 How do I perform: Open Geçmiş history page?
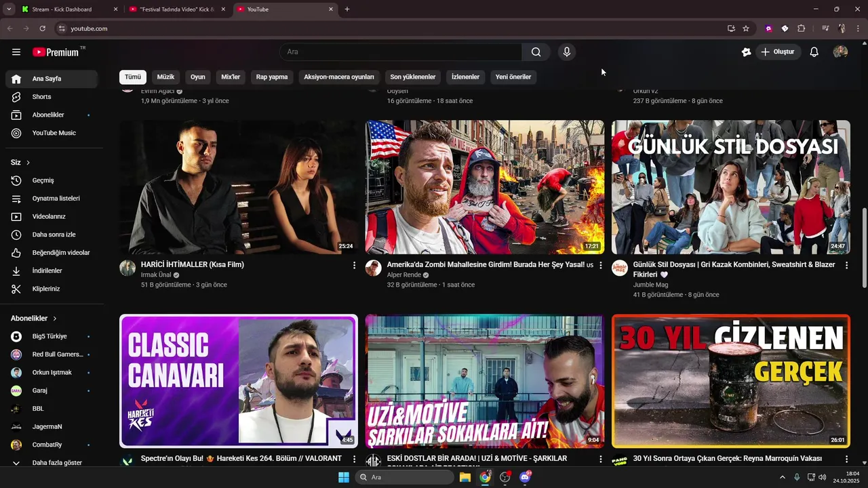click(x=52, y=180)
